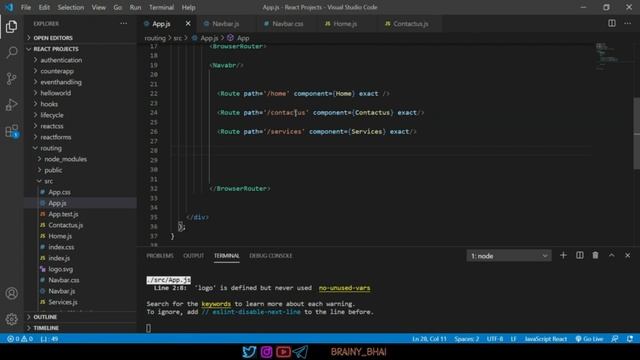Open the Run menu

coord(135,7)
